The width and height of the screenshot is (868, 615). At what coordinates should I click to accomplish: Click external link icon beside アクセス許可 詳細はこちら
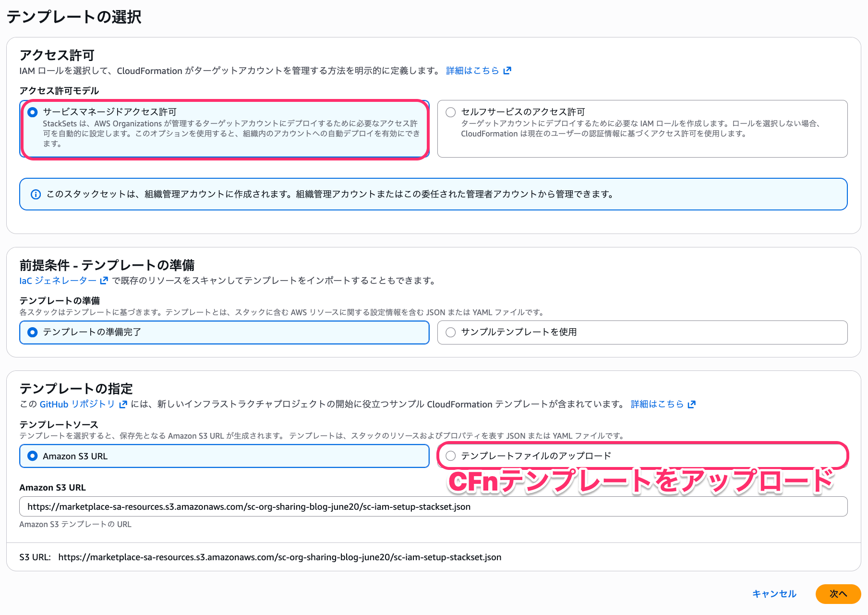point(507,70)
